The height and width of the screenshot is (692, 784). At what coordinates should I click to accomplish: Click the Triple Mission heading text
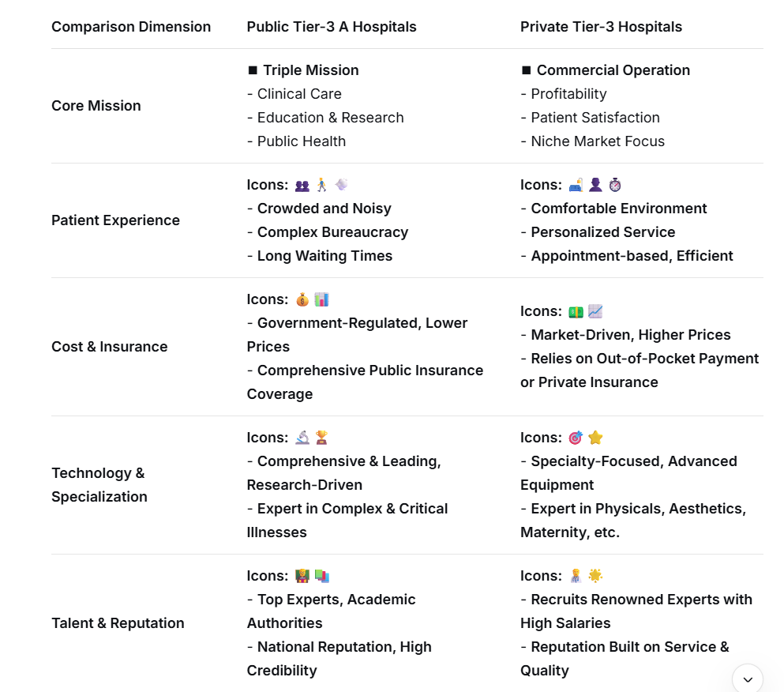tap(311, 70)
